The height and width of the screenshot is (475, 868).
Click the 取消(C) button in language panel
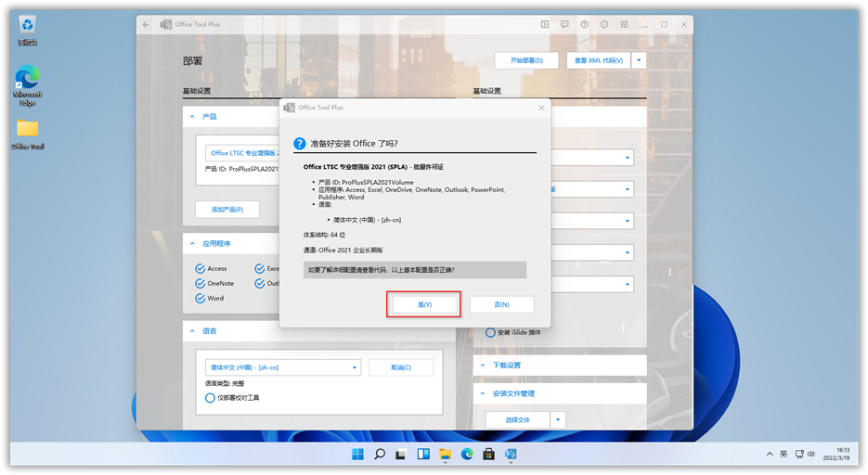click(x=401, y=367)
